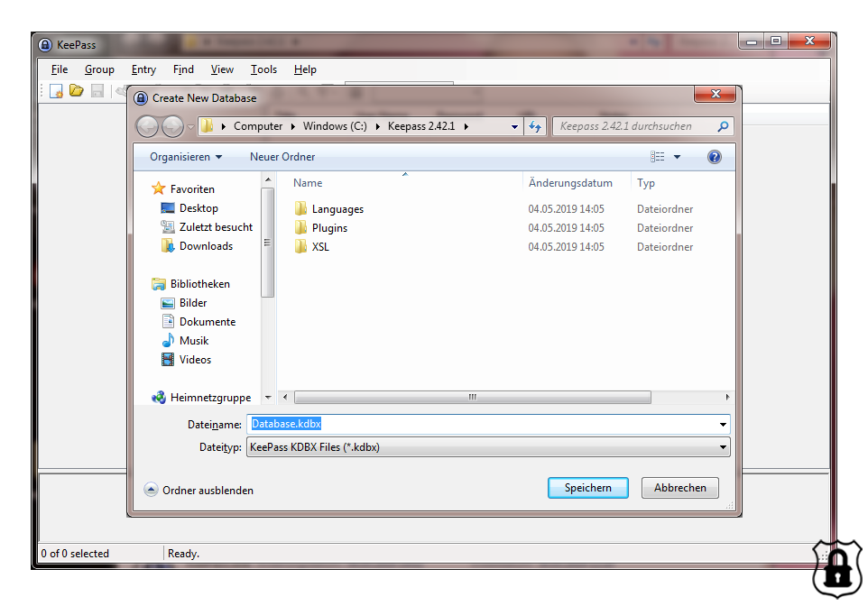The height and width of the screenshot is (606, 868).
Task: Refresh the Keepass 2.42.1 folder view
Action: pyautogui.click(x=535, y=126)
